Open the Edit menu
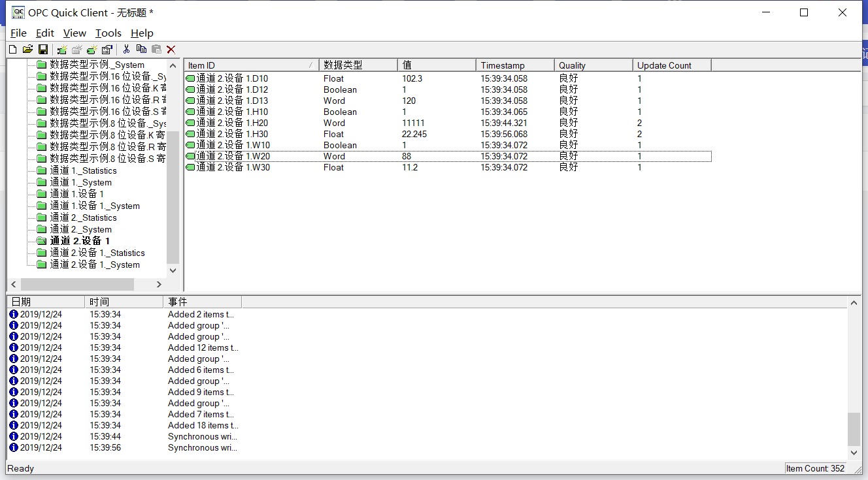The width and height of the screenshot is (868, 480). (x=45, y=33)
